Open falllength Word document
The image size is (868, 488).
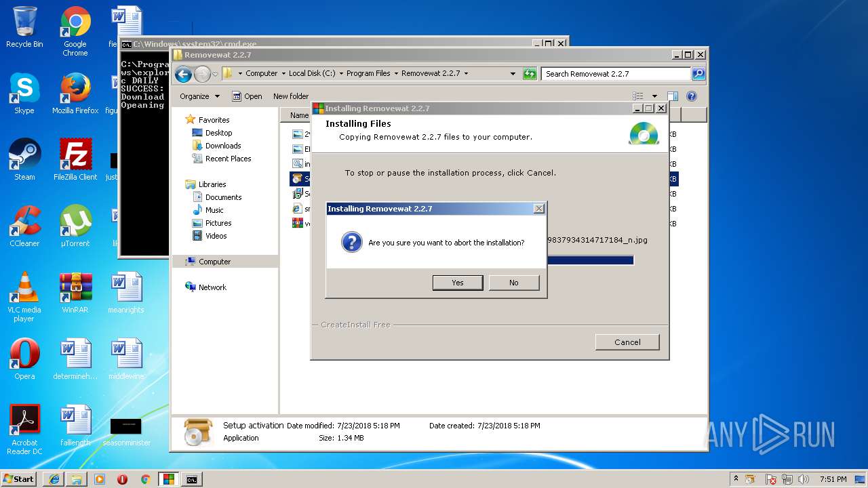coord(75,426)
